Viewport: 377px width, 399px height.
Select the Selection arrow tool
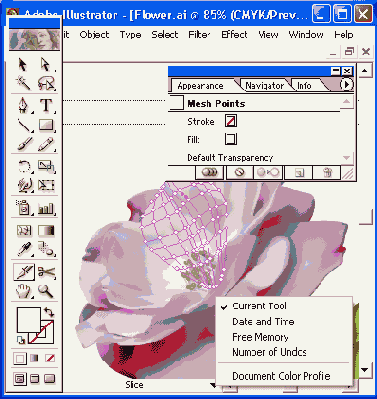click(23, 64)
